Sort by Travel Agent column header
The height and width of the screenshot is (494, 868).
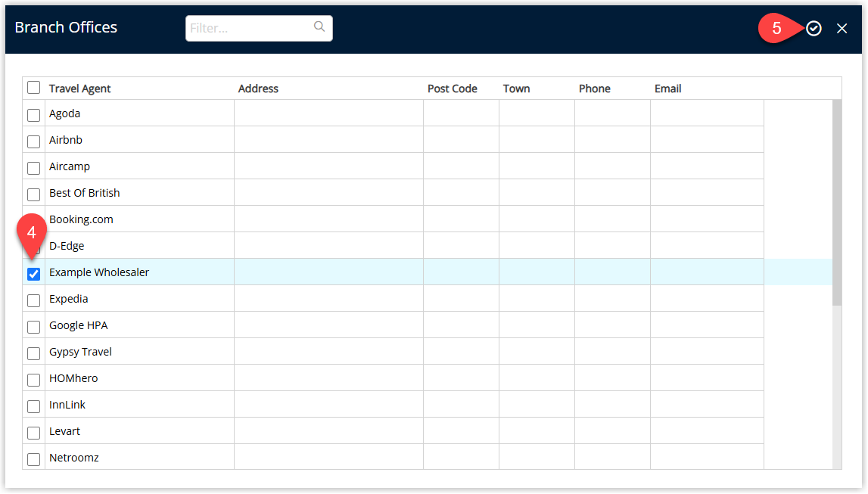79,89
